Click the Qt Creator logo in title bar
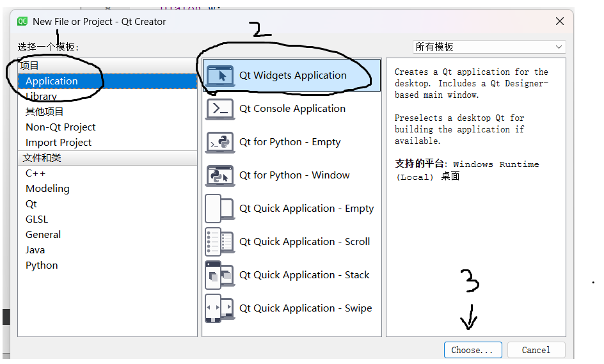Screen dimensions: 604x364 coord(22,22)
